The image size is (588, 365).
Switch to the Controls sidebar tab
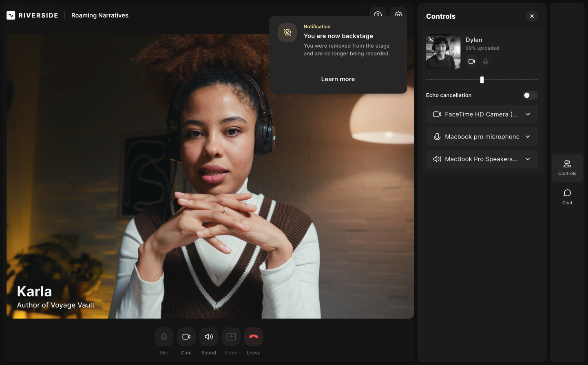(567, 167)
